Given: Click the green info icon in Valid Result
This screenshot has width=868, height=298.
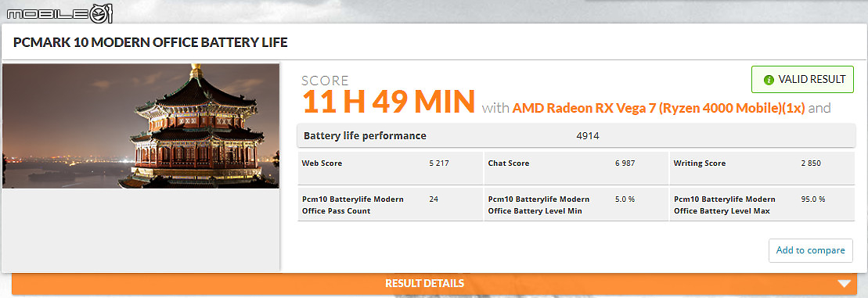Looking at the screenshot, I should [769, 80].
